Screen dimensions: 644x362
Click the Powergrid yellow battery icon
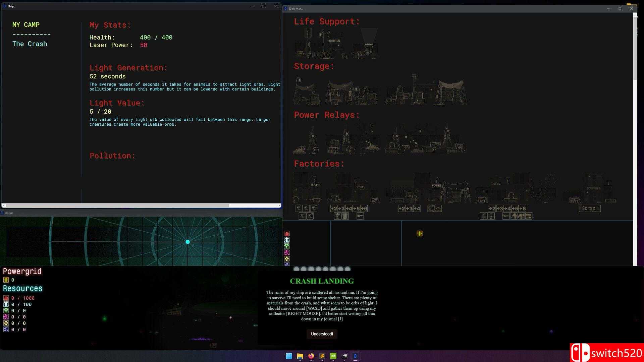pyautogui.click(x=6, y=280)
